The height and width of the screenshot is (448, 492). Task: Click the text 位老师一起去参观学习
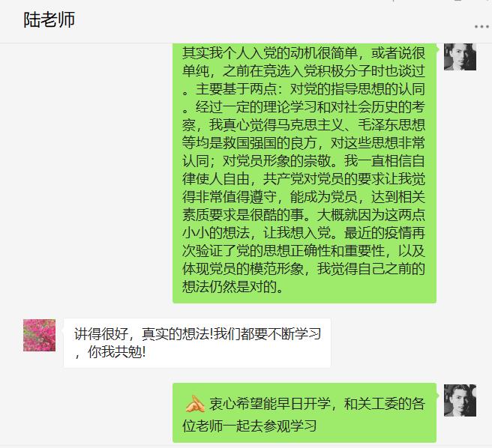250,426
